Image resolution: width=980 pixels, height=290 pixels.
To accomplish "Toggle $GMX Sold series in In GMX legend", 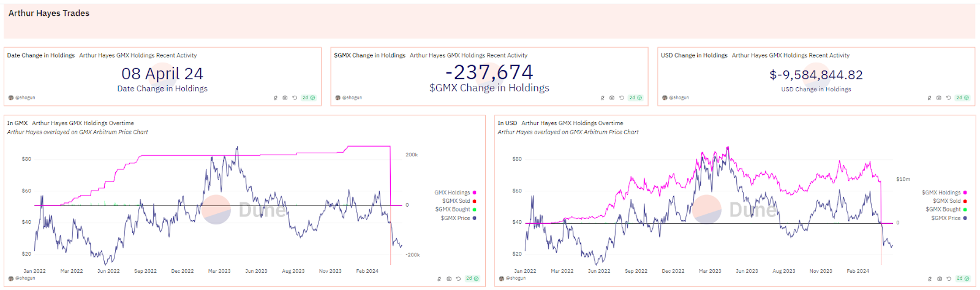I will click(x=459, y=201).
